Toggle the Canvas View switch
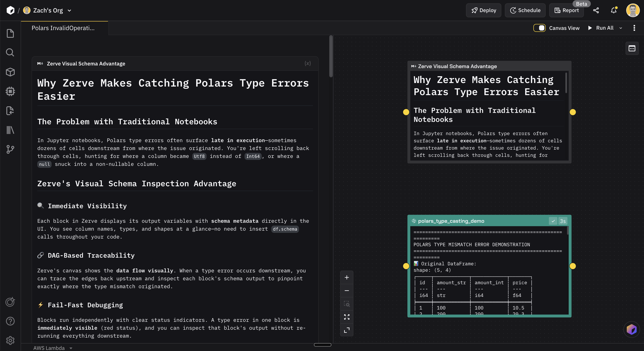This screenshot has height=351, width=644. click(x=539, y=28)
